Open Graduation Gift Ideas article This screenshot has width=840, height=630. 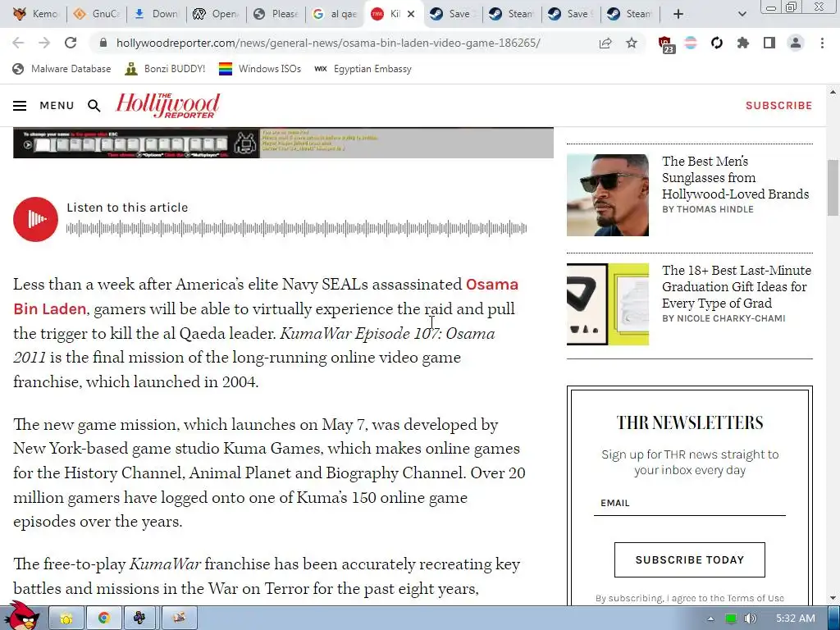(737, 286)
